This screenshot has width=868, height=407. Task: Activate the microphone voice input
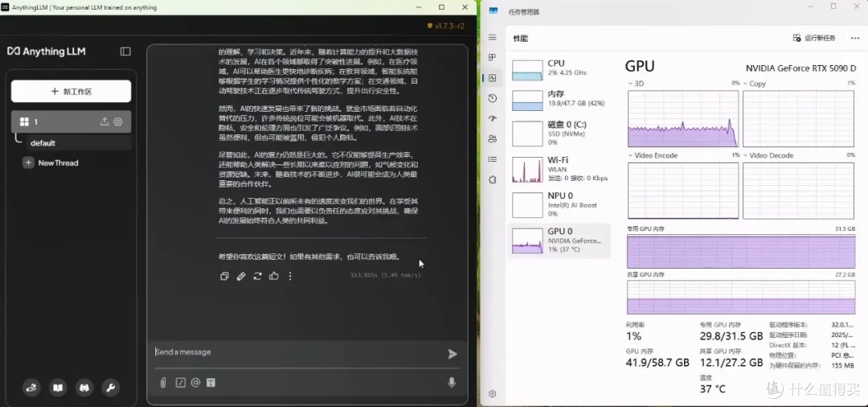pos(452,383)
